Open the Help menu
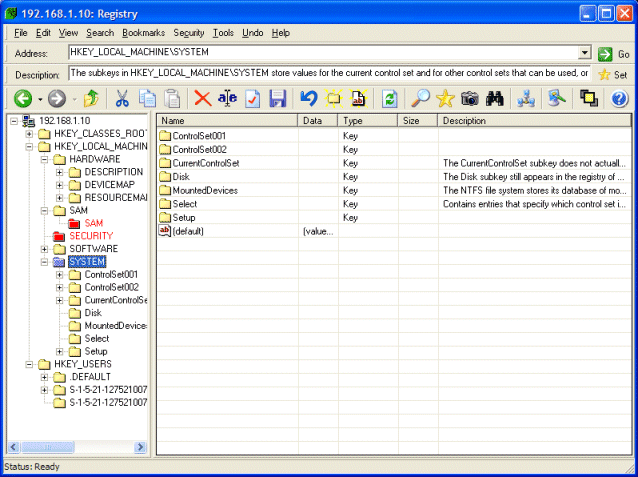 281,33
